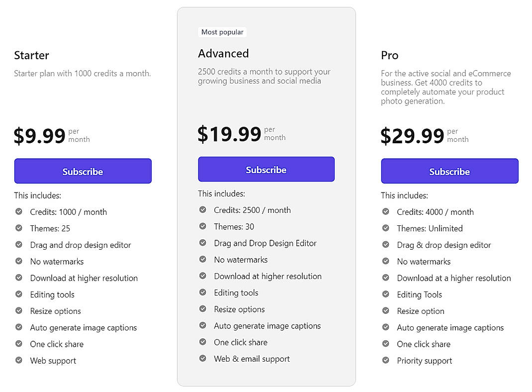Select the checkmark next to Resize option in Pro

tap(386, 311)
